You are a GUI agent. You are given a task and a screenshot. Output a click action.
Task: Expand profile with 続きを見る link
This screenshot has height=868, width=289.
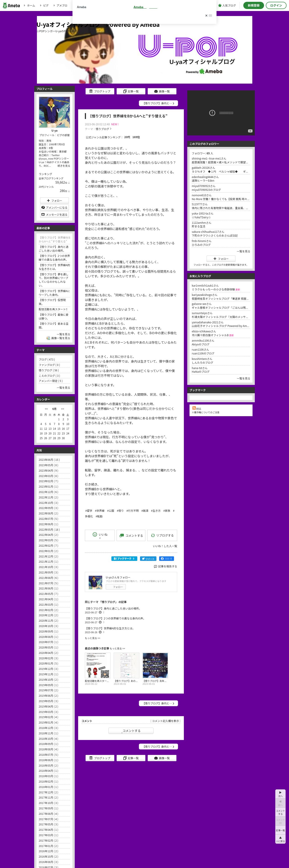coord(64,166)
